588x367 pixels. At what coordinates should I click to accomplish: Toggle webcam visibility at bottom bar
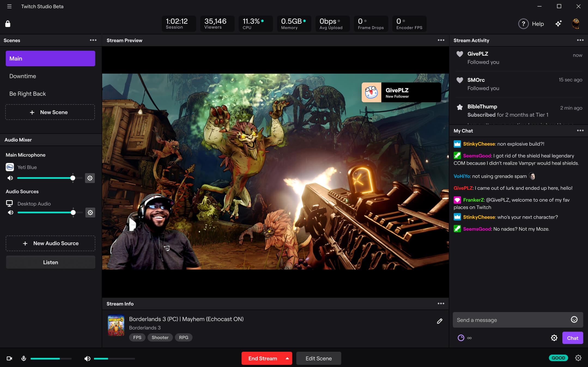pos(10,358)
